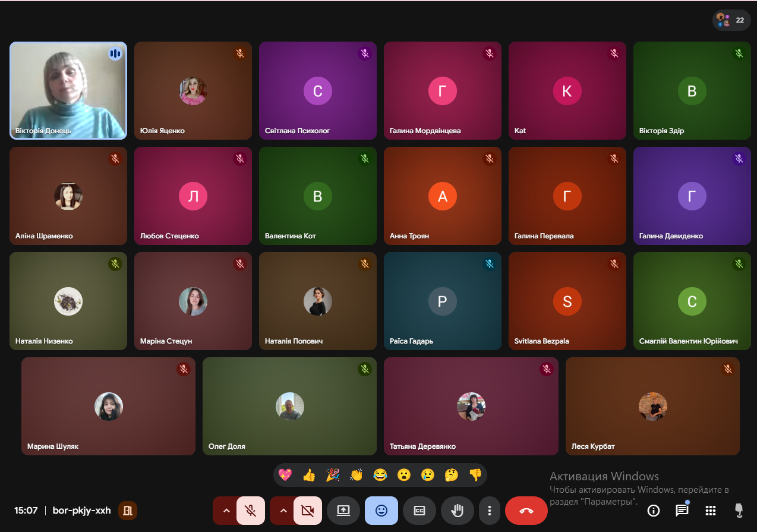757x532 pixels.
Task: Open the chat panel
Action: coord(682,511)
